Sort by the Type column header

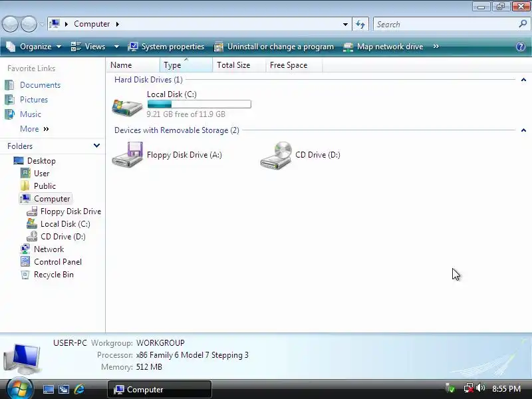186,65
